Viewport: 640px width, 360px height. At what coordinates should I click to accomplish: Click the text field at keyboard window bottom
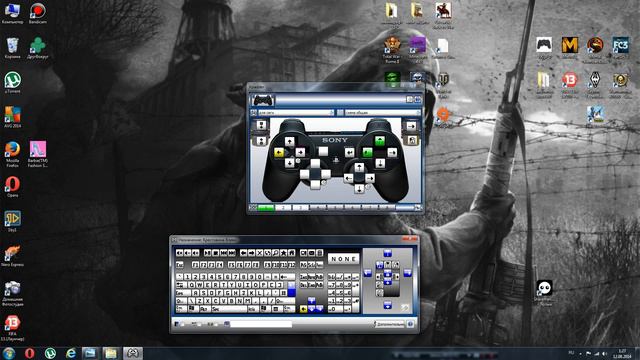(x=261, y=324)
